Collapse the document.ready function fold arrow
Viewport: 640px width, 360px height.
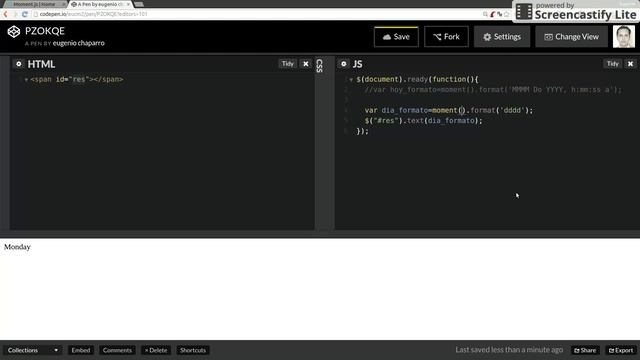(x=351, y=80)
